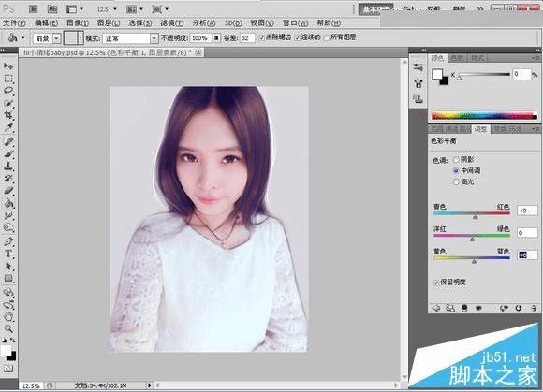
Task: Open the blend Mode (正常) dropdown
Action: click(x=154, y=38)
